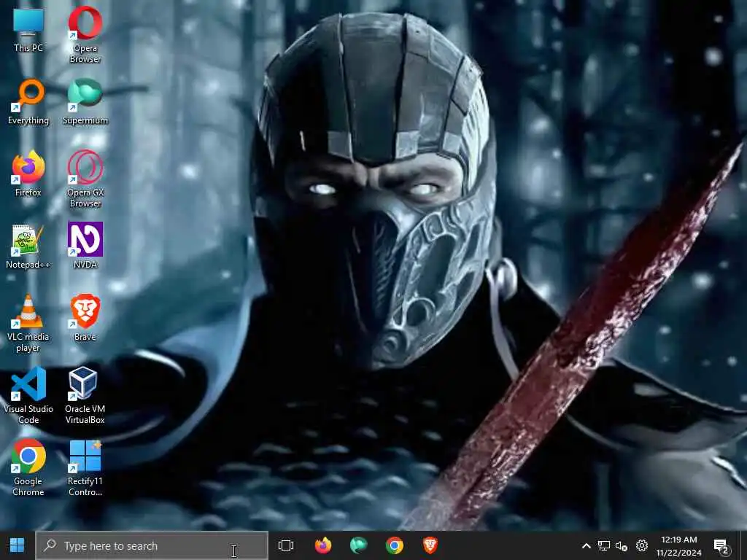This screenshot has width=747, height=560.
Task: Open Task View from the taskbar
Action: [286, 545]
